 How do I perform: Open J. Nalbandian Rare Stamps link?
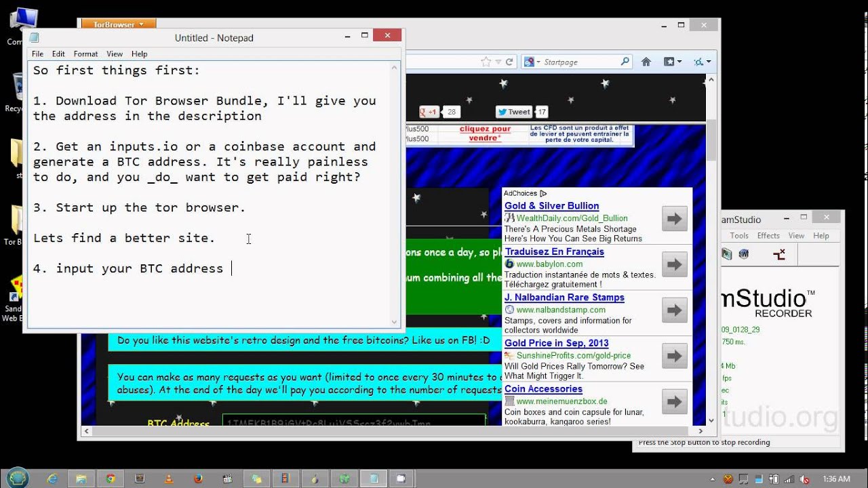[x=564, y=298]
